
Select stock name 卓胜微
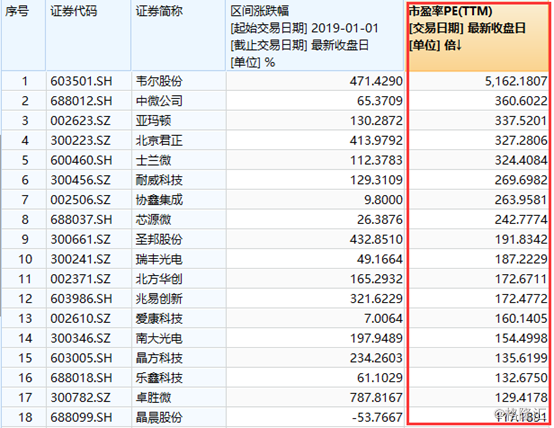tap(153, 398)
